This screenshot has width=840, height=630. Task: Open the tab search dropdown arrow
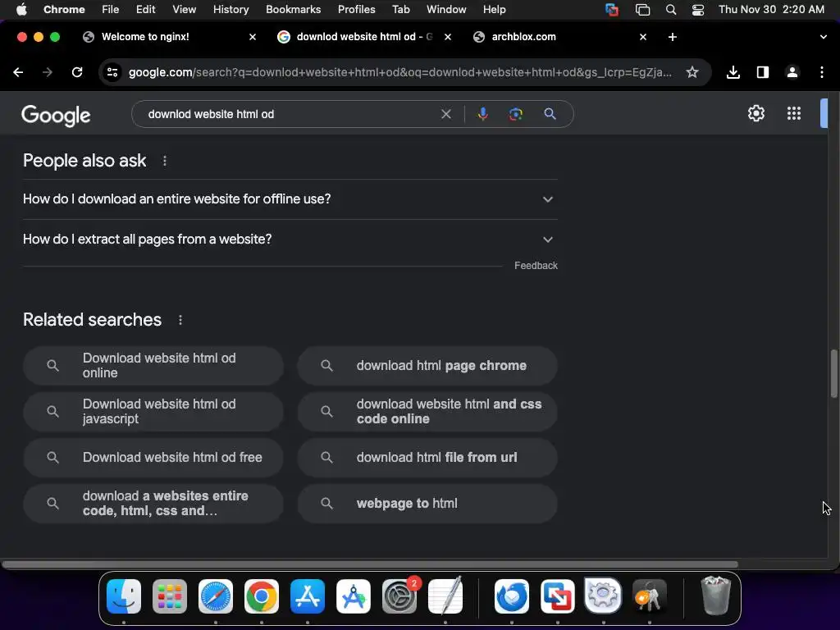823,37
